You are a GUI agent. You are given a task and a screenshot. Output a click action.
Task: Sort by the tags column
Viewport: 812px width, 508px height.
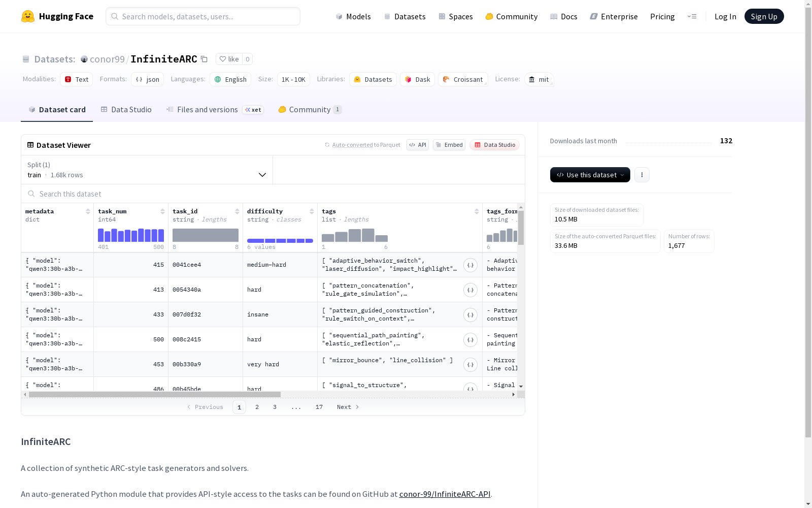point(477,211)
